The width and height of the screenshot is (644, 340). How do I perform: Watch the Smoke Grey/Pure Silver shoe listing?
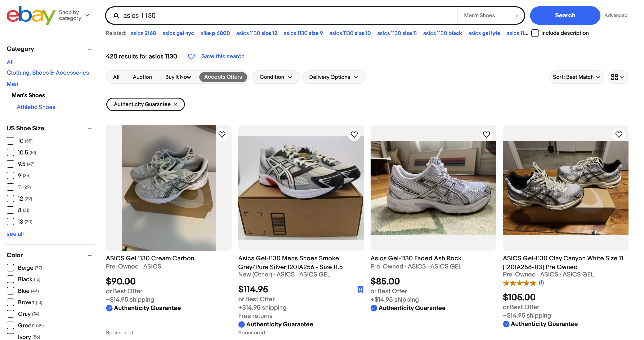point(354,134)
